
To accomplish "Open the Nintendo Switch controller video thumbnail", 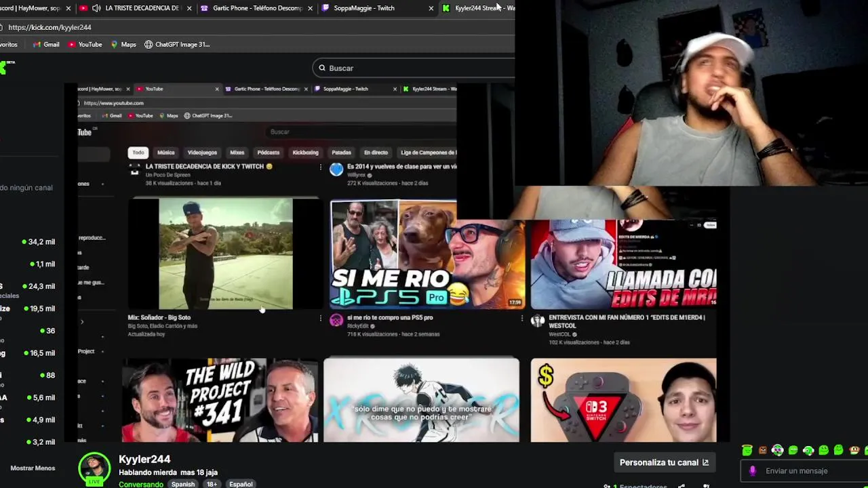I will (x=623, y=400).
